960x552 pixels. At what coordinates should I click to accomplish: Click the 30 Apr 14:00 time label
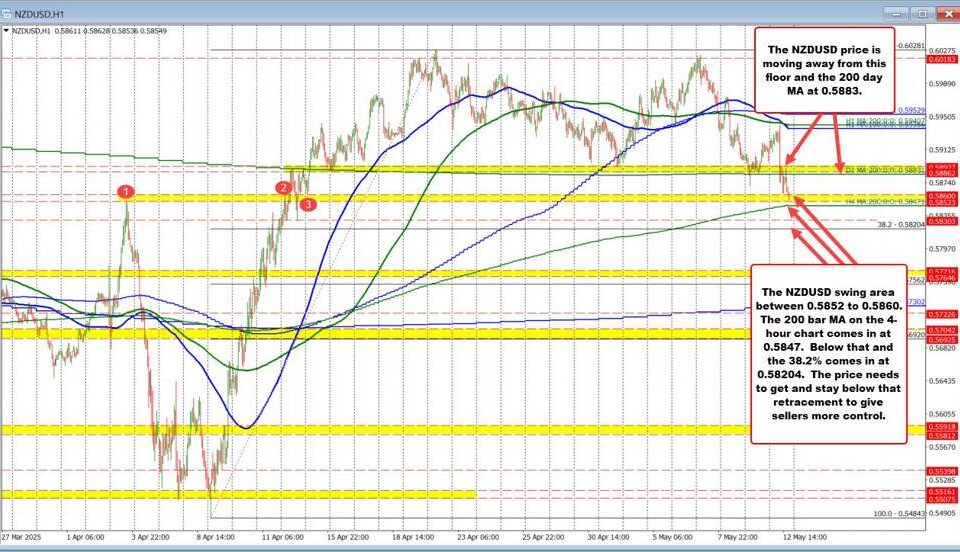tap(609, 537)
